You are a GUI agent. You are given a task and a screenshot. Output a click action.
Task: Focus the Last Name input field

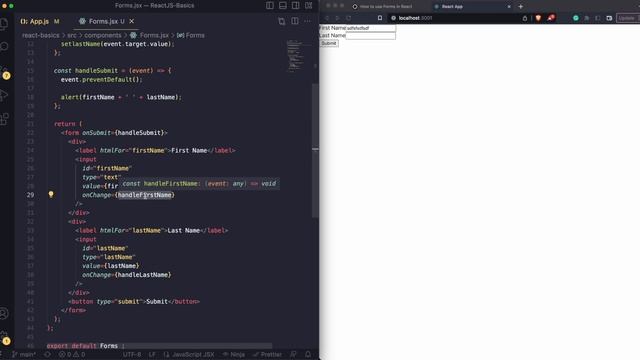pyautogui.click(x=371, y=36)
